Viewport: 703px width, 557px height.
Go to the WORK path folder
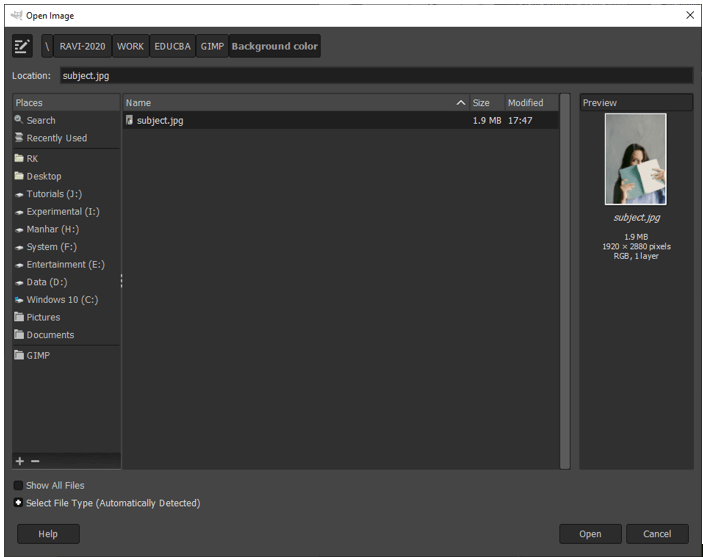130,46
